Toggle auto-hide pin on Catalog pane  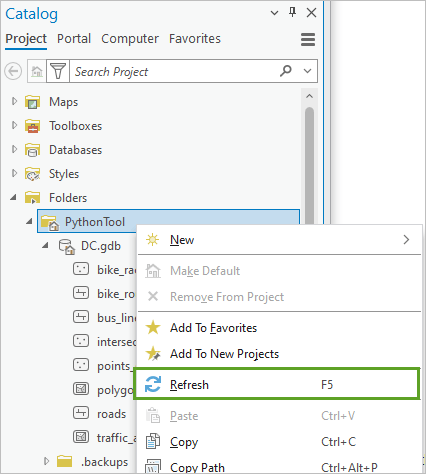click(292, 13)
